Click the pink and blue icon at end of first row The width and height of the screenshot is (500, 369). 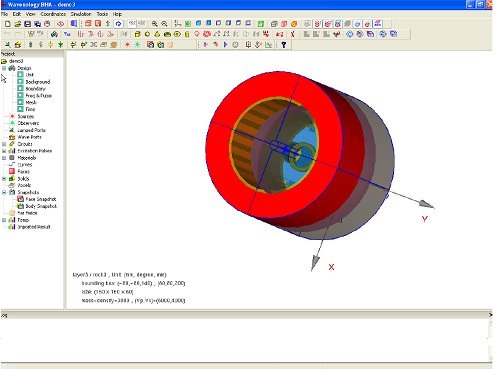378,24
